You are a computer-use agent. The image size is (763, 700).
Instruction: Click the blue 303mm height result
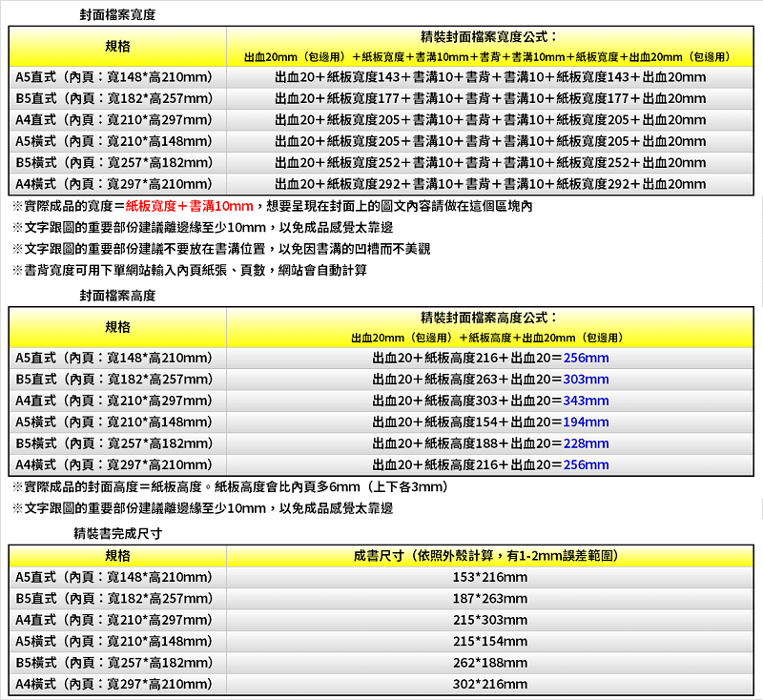tap(586, 380)
